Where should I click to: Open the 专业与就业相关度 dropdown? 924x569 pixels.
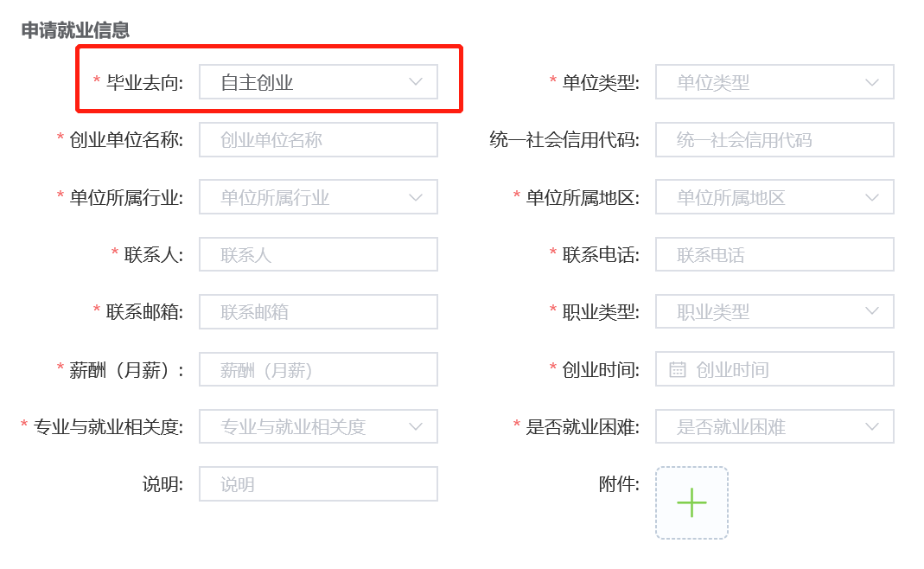pos(318,426)
